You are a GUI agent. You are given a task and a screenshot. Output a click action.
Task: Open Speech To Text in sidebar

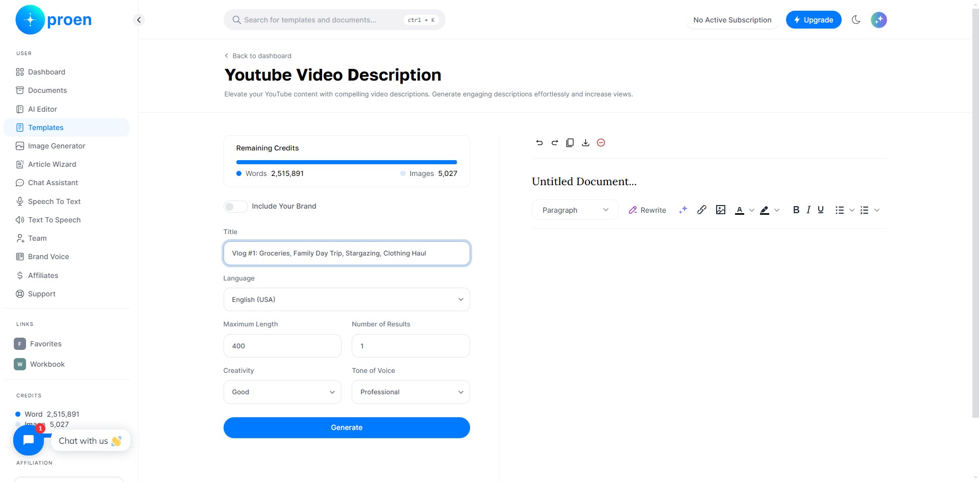66,201
